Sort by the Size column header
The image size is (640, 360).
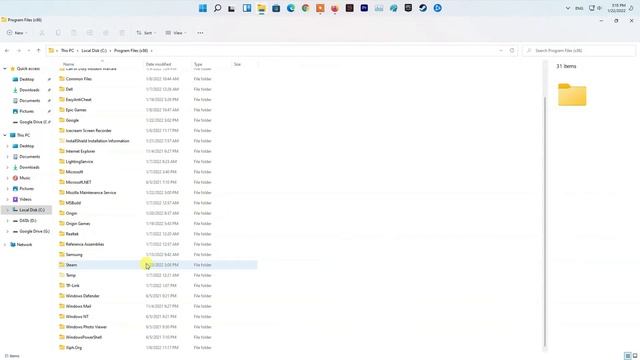237,64
